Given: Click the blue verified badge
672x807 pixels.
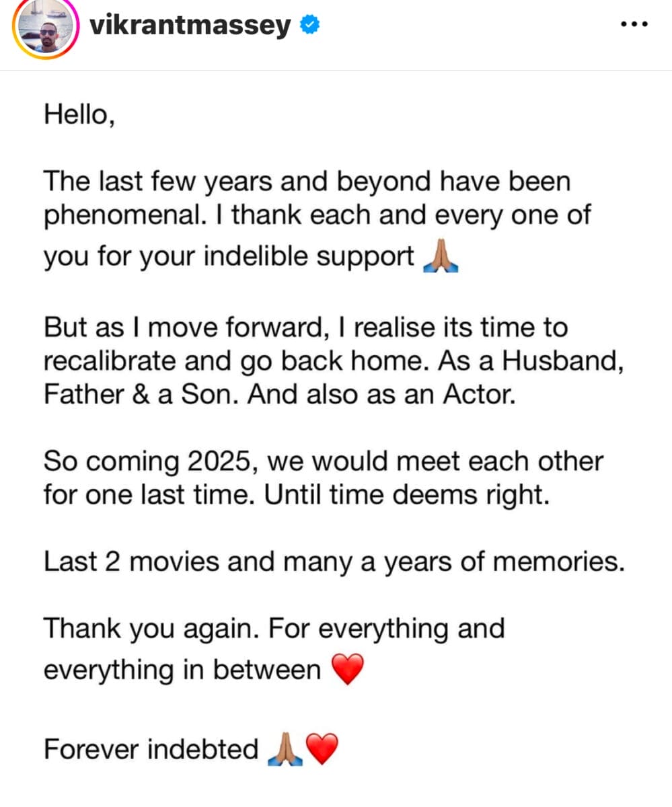Looking at the screenshot, I should 310,26.
